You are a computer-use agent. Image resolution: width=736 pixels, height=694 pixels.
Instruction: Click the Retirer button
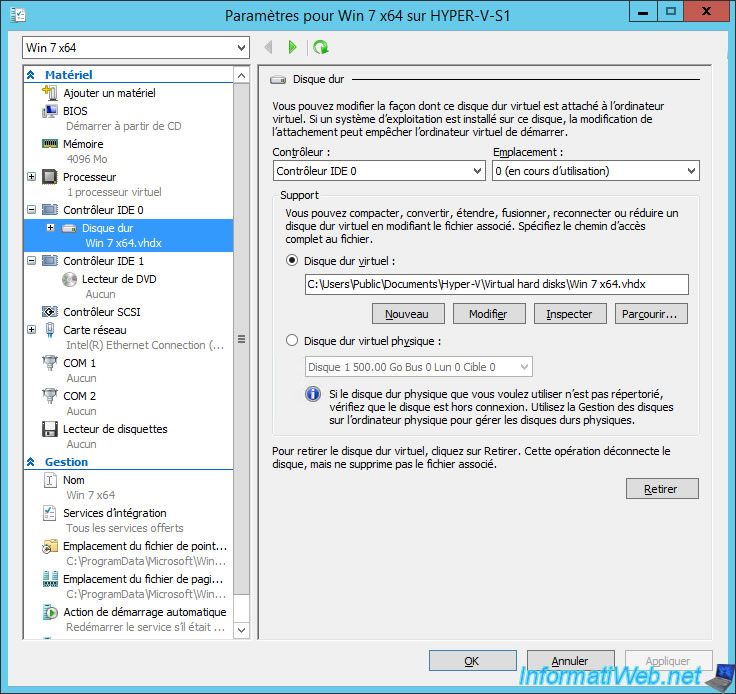pyautogui.click(x=662, y=488)
